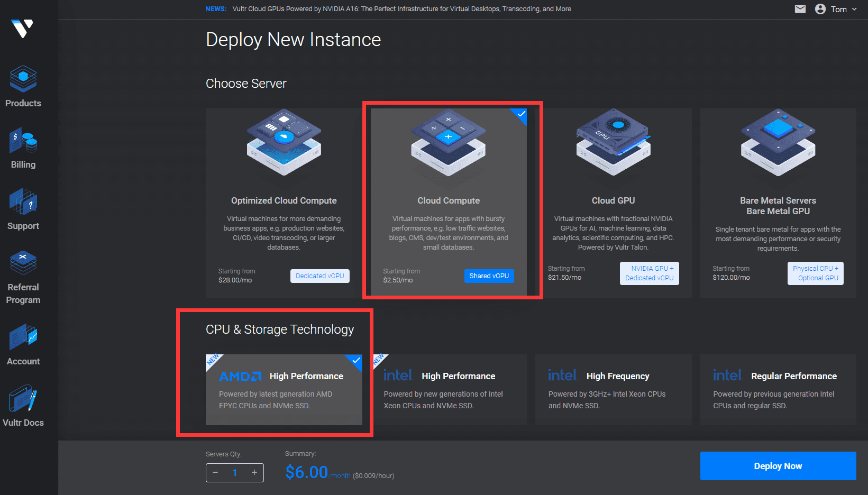The height and width of the screenshot is (495, 868).
Task: Click the $6.00 monthly summary price
Action: click(x=306, y=472)
